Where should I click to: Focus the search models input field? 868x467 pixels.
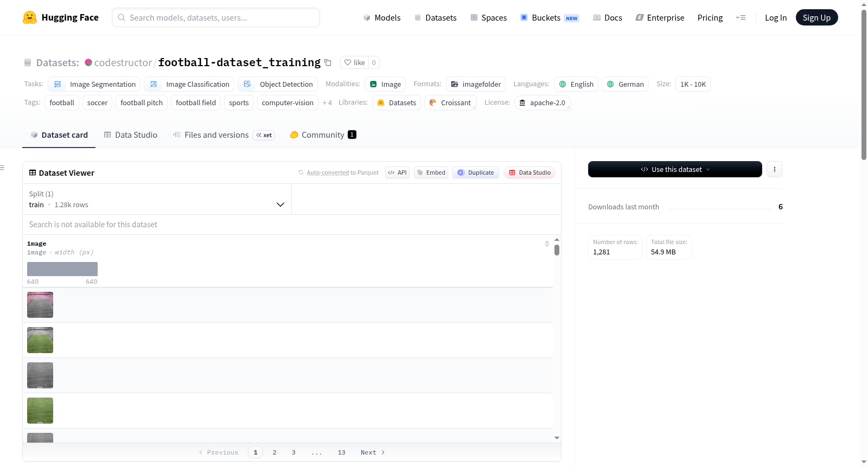coord(216,17)
